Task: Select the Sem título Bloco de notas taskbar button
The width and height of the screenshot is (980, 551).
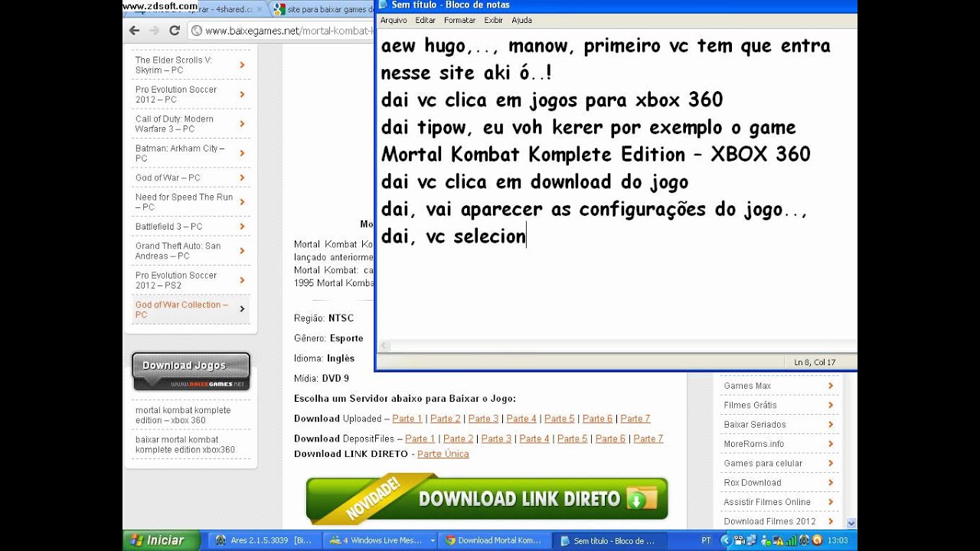Action: point(608,540)
